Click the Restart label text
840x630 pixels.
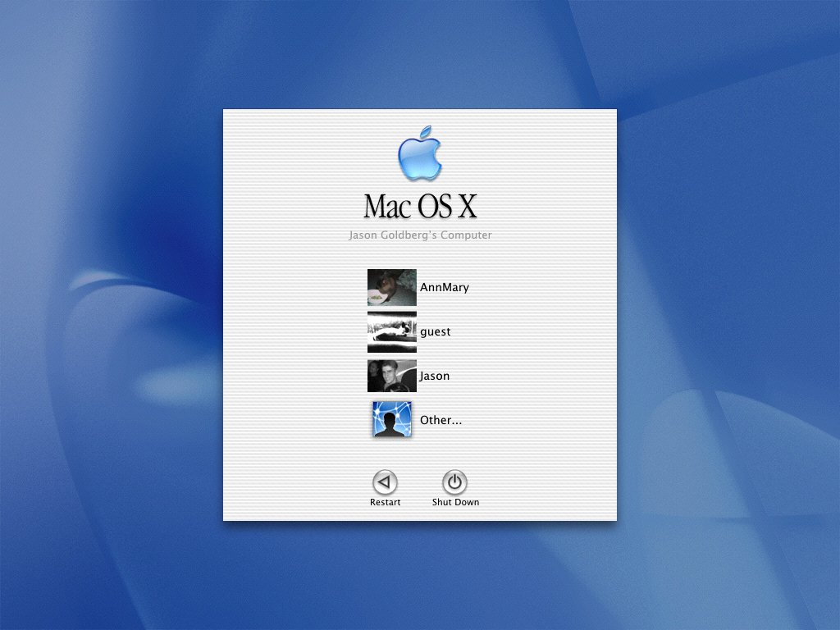coord(385,501)
